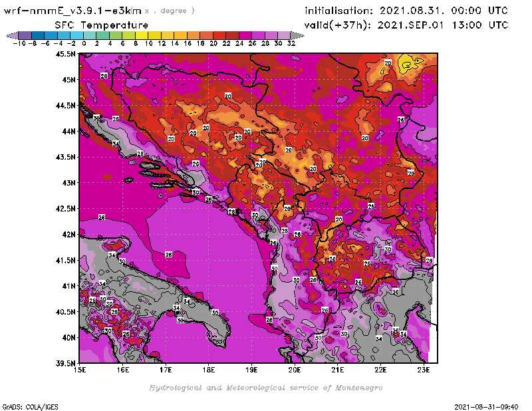This screenshot has height=411, width=532.
Task: Click the gray above-32 arrow end of the colorbar
Action: point(297,35)
